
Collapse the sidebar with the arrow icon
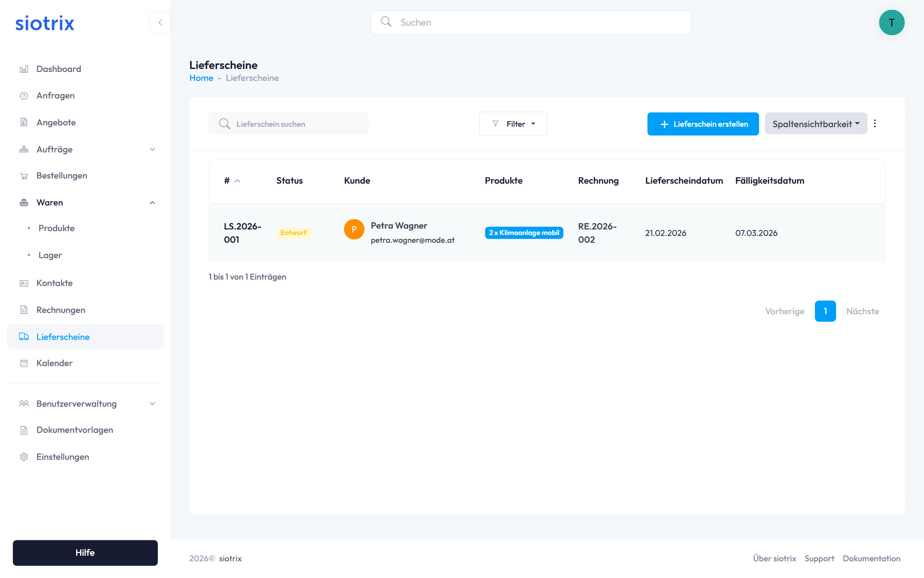click(x=160, y=23)
